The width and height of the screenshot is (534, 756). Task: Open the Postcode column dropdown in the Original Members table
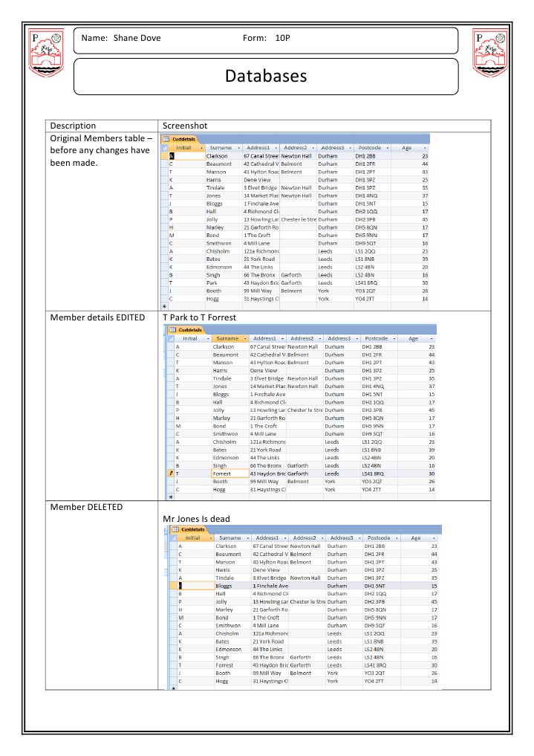(x=388, y=148)
